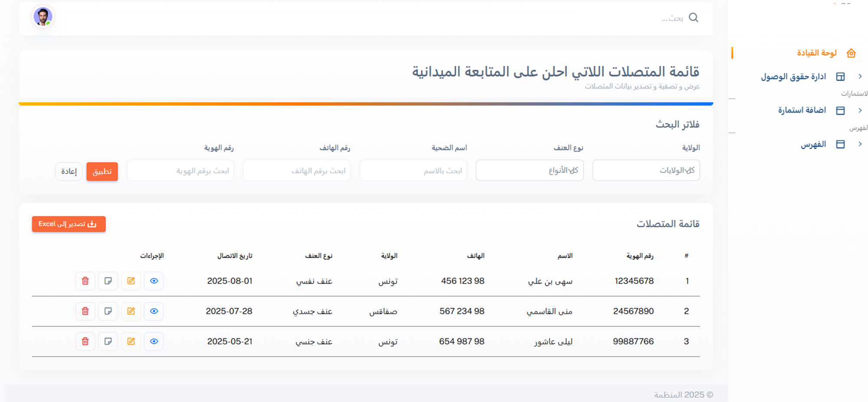The width and height of the screenshot is (868, 402).
Task: Export the list with تصدير إلى Excel
Action: (69, 224)
